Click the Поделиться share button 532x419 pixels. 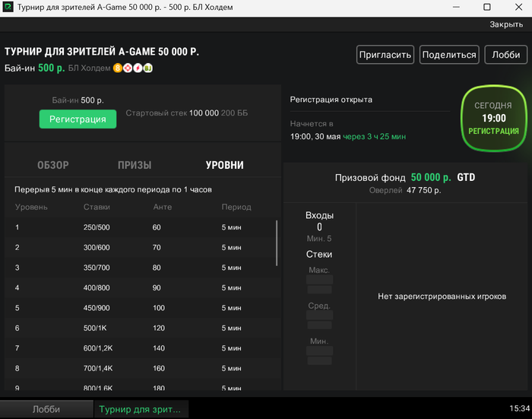pyautogui.click(x=449, y=55)
